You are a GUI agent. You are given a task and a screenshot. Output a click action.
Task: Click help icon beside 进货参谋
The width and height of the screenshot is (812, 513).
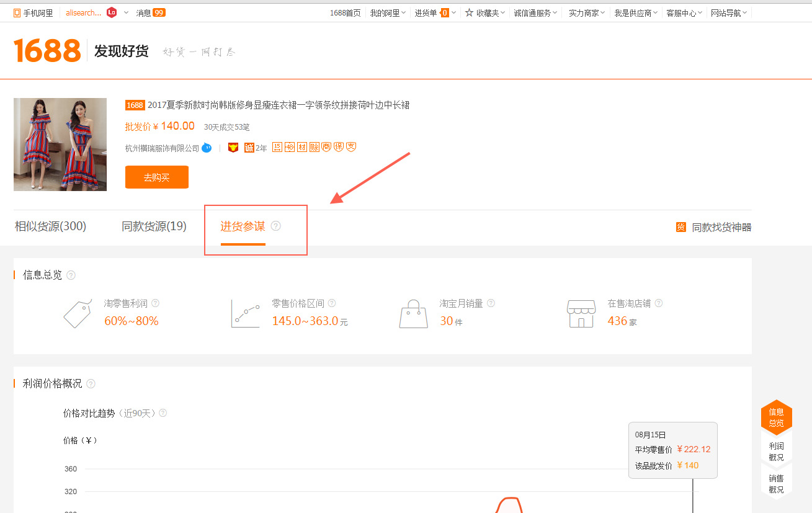tap(276, 226)
